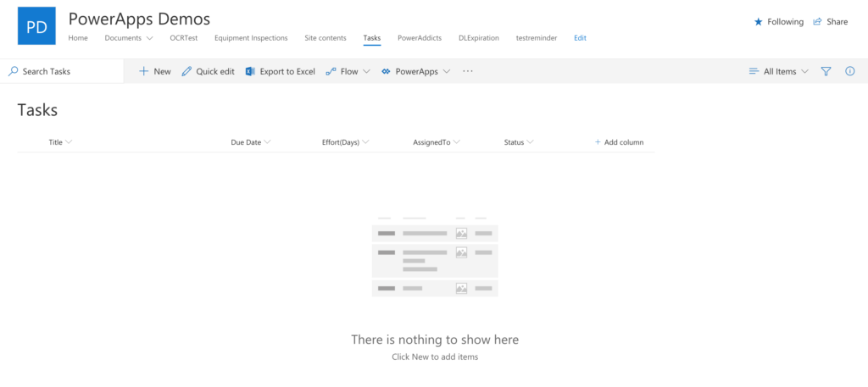Screen dimensions: 868x387
Task: Open the testreminder navigation link
Action: 537,38
